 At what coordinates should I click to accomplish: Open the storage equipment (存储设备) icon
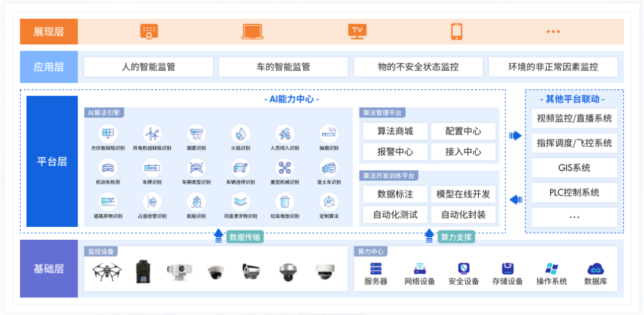tap(508, 269)
